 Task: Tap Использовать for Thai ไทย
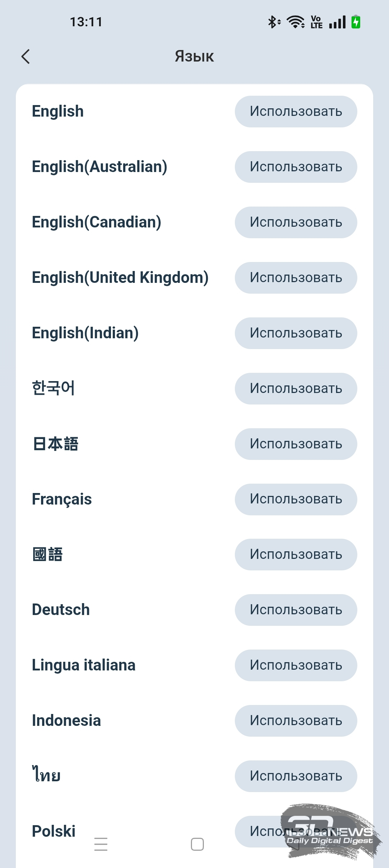pyautogui.click(x=296, y=776)
